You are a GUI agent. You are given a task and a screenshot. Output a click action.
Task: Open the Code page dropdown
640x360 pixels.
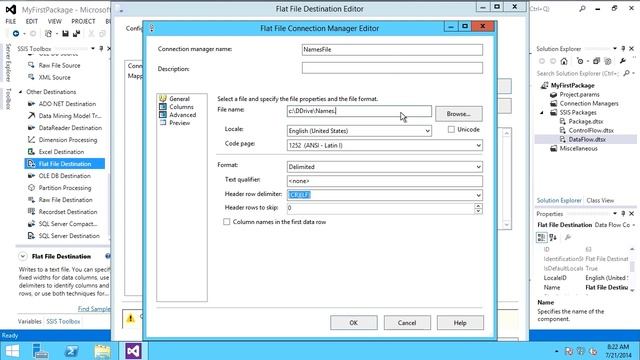(478, 145)
